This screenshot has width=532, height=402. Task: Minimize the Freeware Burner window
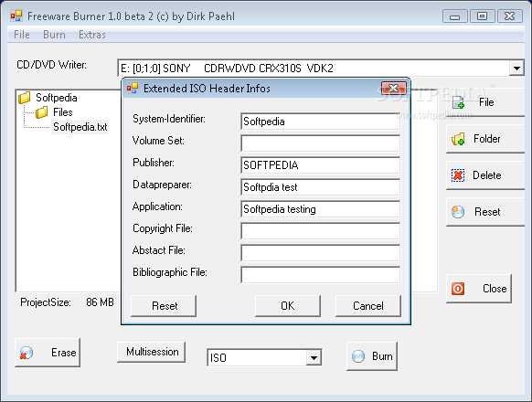pyautogui.click(x=455, y=16)
